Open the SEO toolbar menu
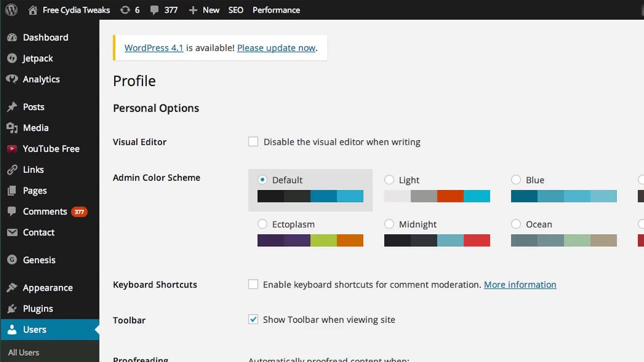 (235, 10)
